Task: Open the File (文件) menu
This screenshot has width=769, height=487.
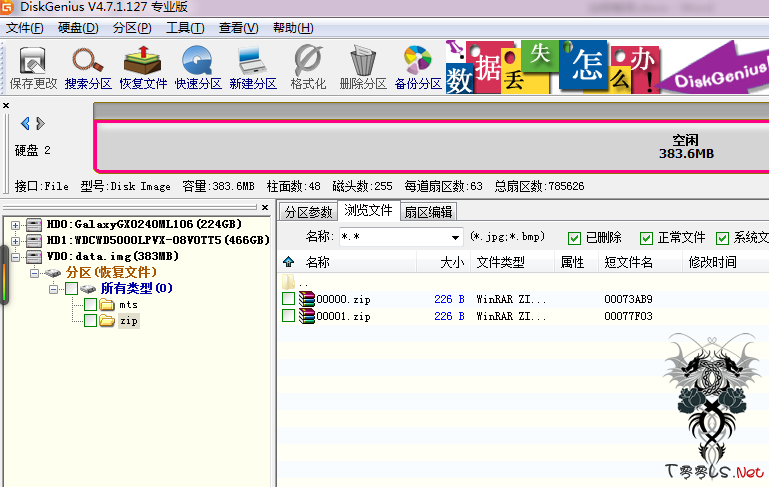Action: point(25,28)
